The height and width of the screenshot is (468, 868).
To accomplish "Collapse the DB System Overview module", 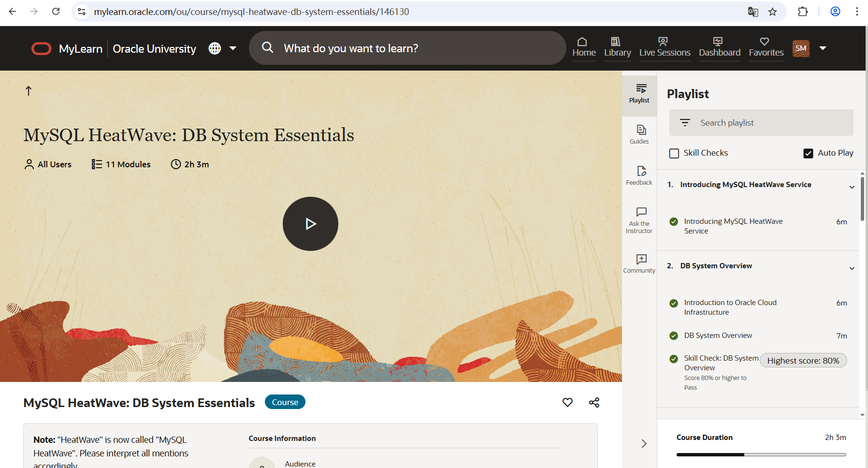I will (x=852, y=268).
